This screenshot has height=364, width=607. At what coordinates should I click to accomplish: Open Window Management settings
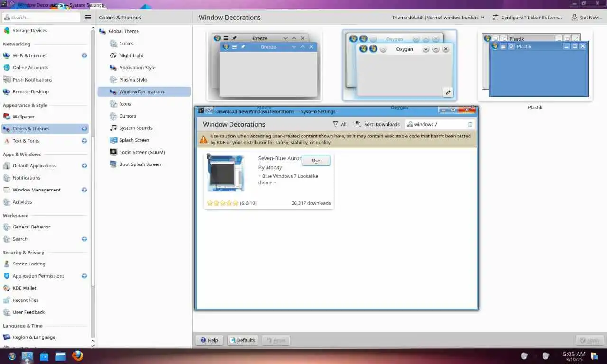(45, 190)
